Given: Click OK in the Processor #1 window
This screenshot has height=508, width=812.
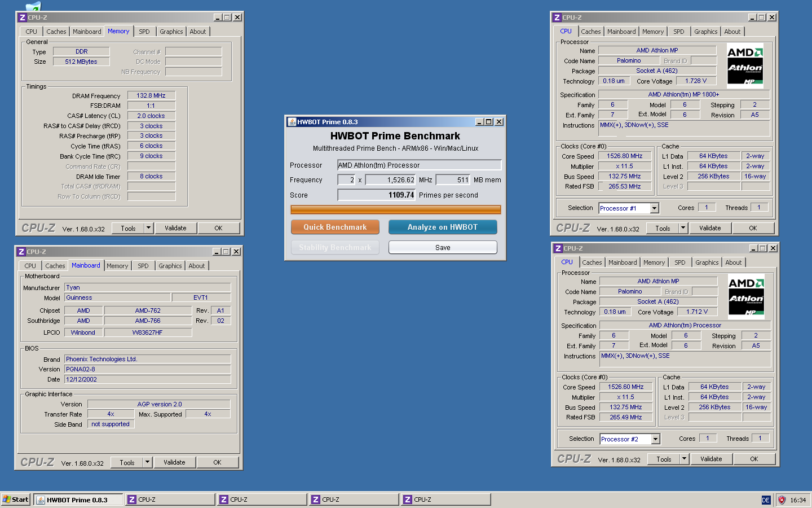Looking at the screenshot, I should point(753,228).
